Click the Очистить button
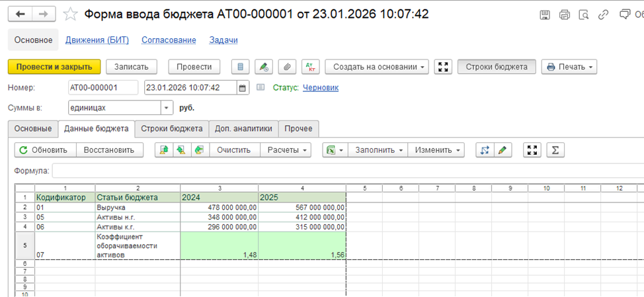The height and width of the screenshot is (297, 644). (x=235, y=150)
